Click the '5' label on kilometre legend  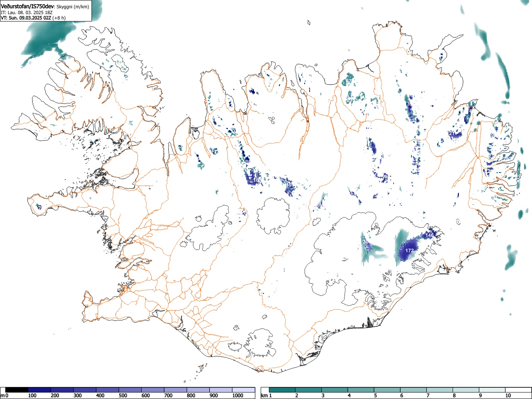[x=375, y=396]
